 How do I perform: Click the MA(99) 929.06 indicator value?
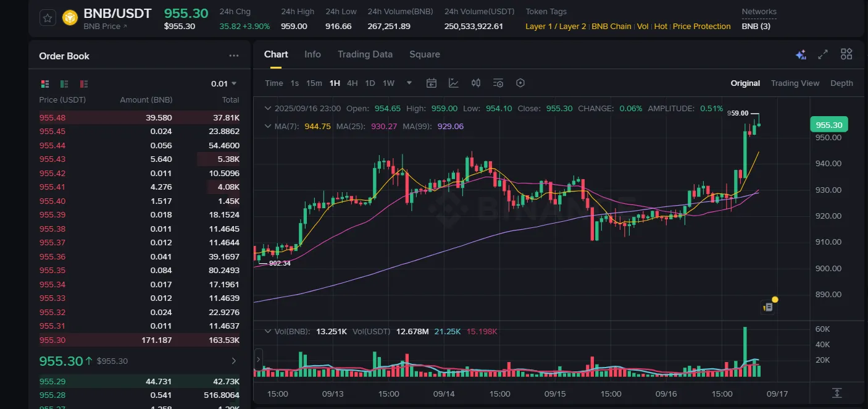point(450,126)
